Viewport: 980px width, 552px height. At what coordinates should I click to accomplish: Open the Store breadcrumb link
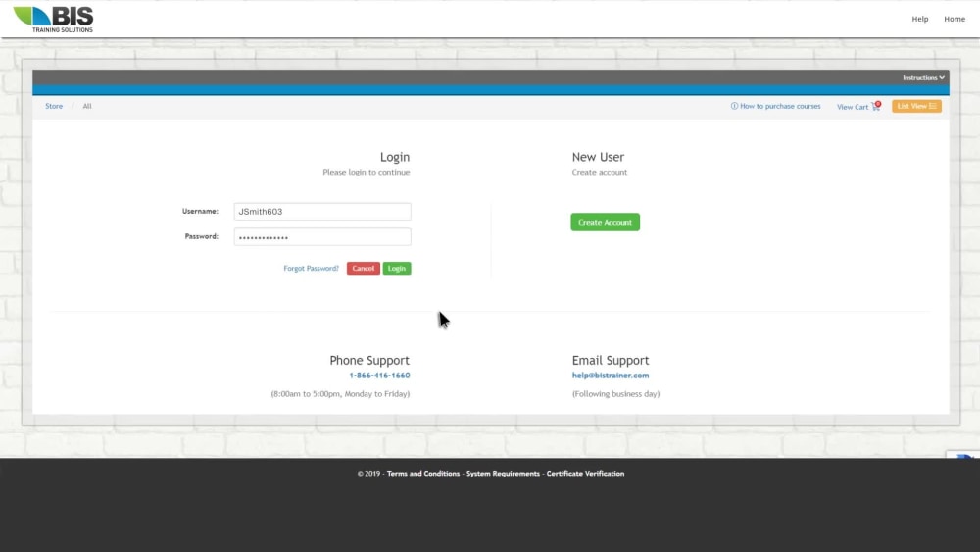click(x=54, y=106)
